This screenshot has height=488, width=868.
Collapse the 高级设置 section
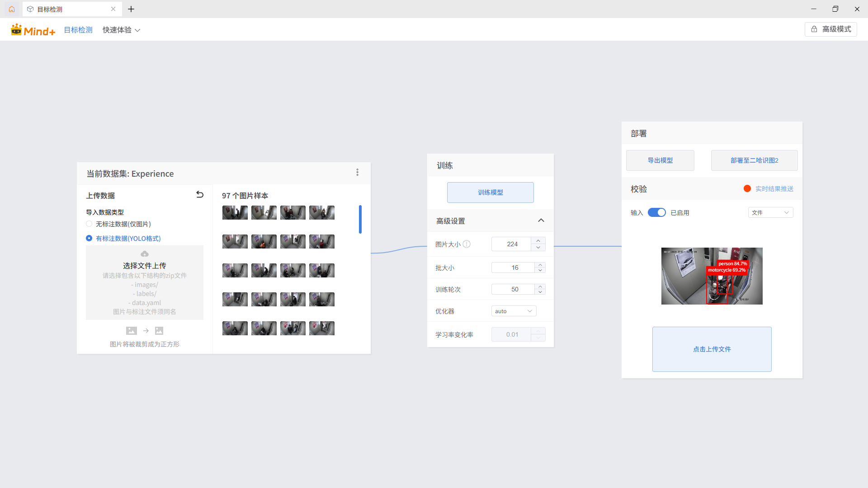[541, 221]
